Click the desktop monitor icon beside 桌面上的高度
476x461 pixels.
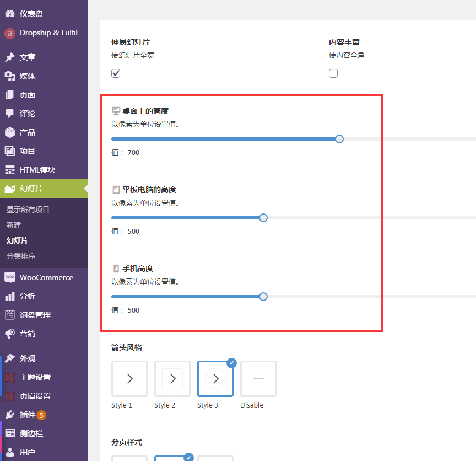coord(116,111)
